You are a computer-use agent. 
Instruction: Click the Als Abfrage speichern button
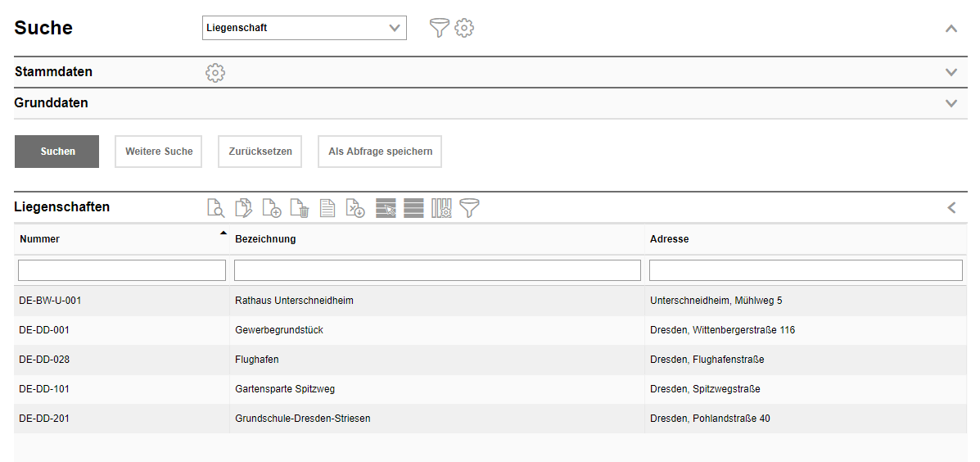pyautogui.click(x=380, y=152)
